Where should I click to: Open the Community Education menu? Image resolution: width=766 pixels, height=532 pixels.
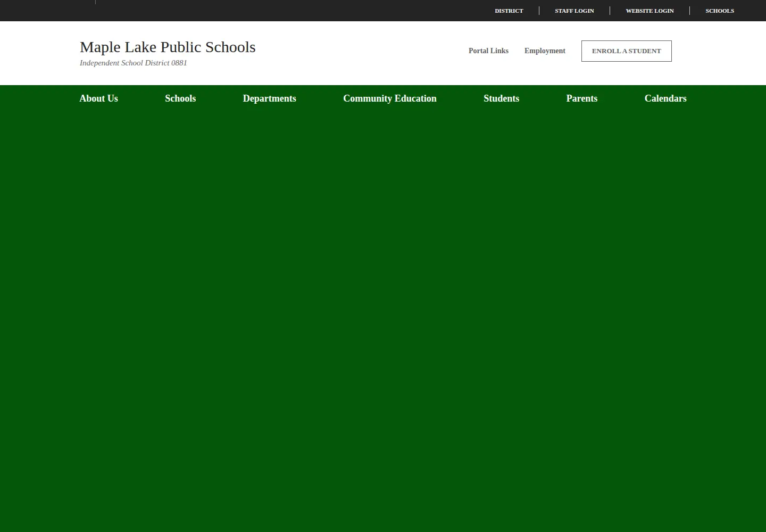point(389,98)
